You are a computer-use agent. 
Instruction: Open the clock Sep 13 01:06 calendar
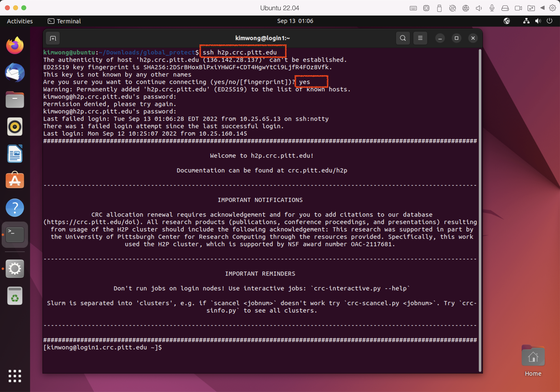295,21
